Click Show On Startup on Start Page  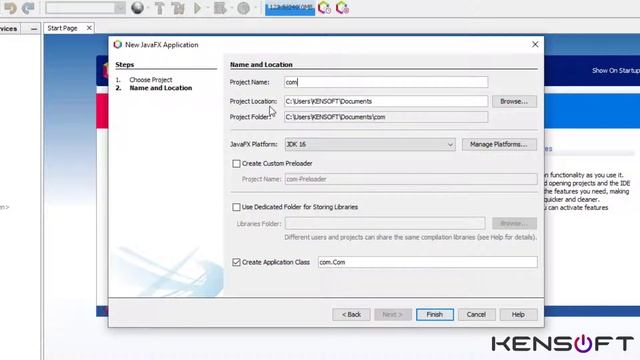616,71
